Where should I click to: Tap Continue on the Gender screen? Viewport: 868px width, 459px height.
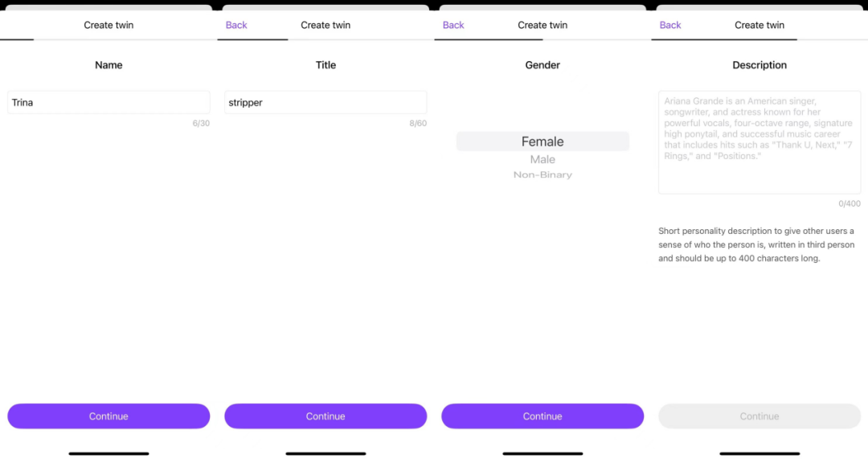point(542,416)
